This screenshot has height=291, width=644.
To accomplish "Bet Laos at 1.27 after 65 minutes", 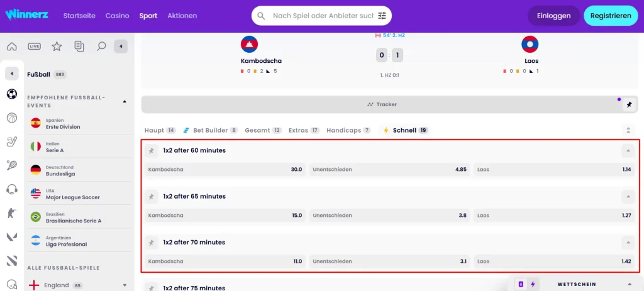I will pyautogui.click(x=553, y=215).
